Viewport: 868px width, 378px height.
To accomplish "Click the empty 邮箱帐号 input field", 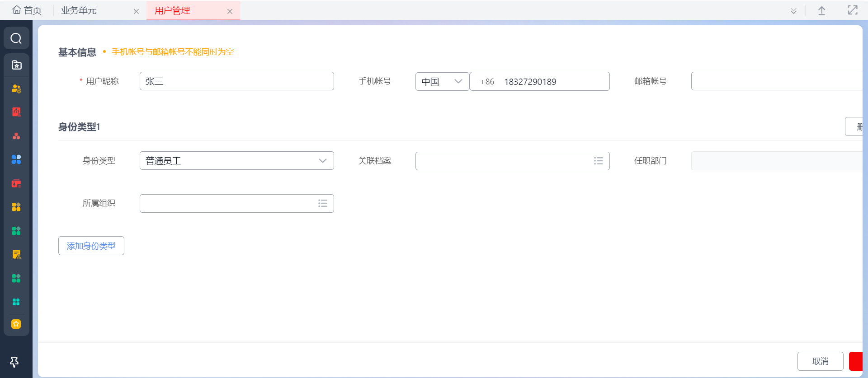I will tap(775, 81).
